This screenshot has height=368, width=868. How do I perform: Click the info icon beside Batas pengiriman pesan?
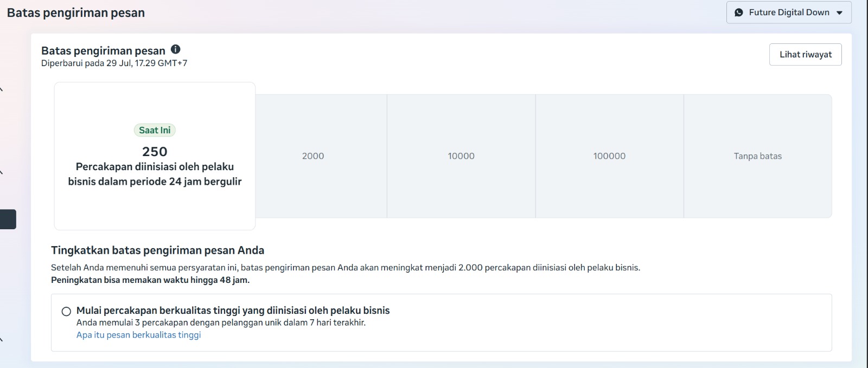tap(175, 49)
